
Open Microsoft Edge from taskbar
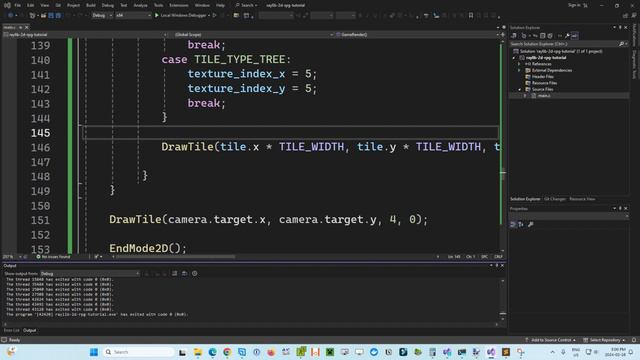pos(213,352)
